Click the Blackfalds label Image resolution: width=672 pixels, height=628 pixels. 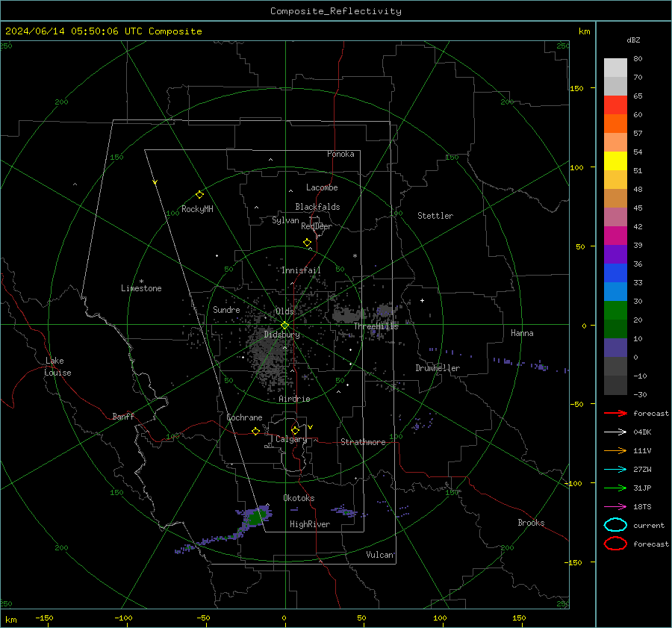point(317,207)
